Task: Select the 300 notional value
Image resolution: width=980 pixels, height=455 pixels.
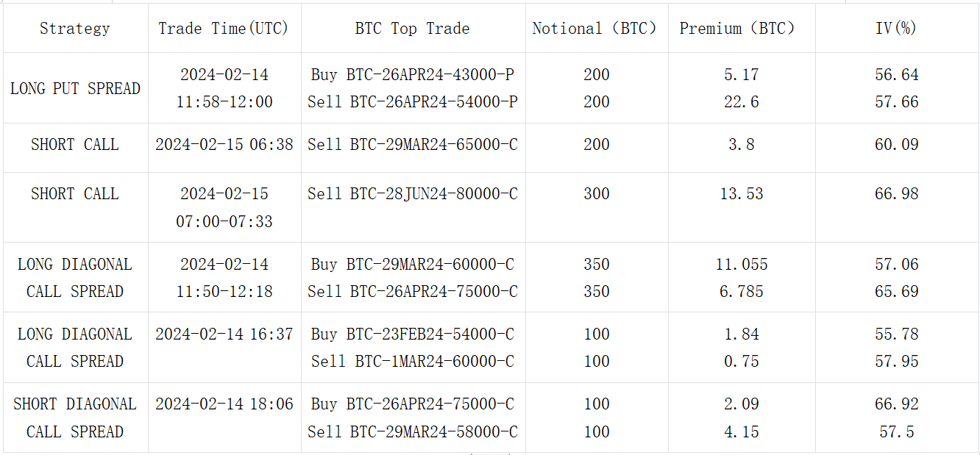Action: [596, 194]
